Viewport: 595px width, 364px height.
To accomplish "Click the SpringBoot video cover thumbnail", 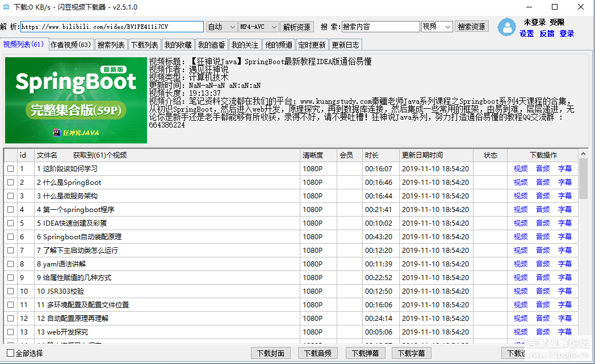I will tap(76, 100).
